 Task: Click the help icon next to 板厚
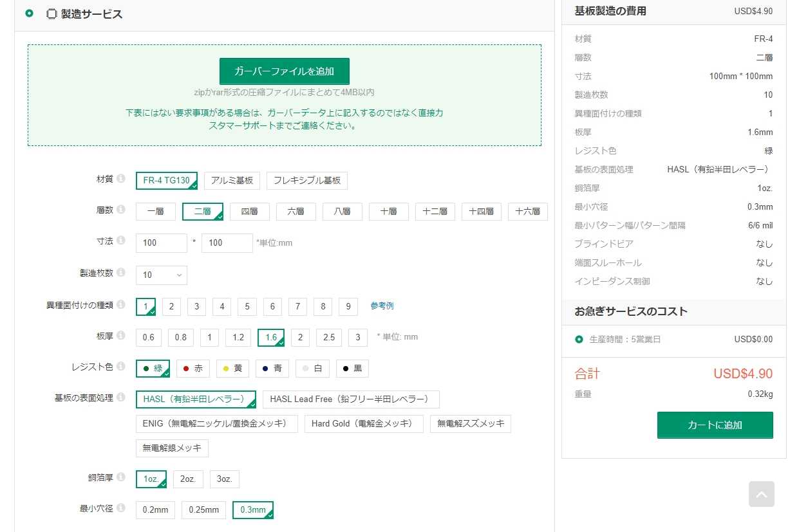point(121,336)
